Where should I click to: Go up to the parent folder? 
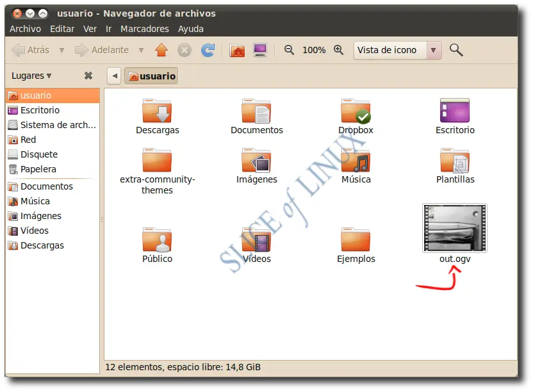coord(161,51)
